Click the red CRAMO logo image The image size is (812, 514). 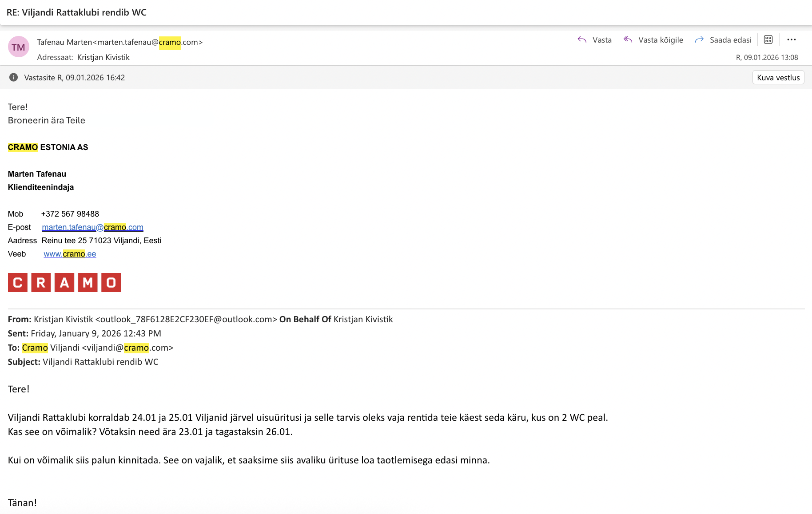[64, 283]
